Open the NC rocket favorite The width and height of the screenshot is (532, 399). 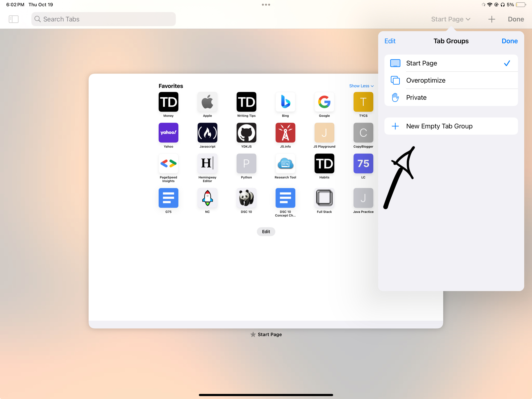click(207, 198)
